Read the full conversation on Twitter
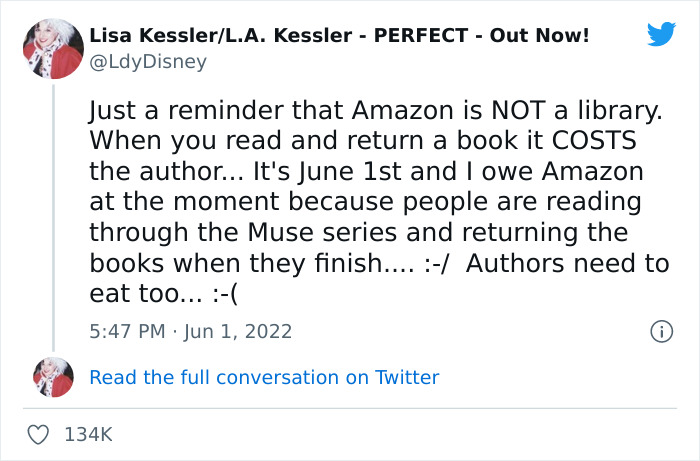This screenshot has width=700, height=461. (x=264, y=377)
